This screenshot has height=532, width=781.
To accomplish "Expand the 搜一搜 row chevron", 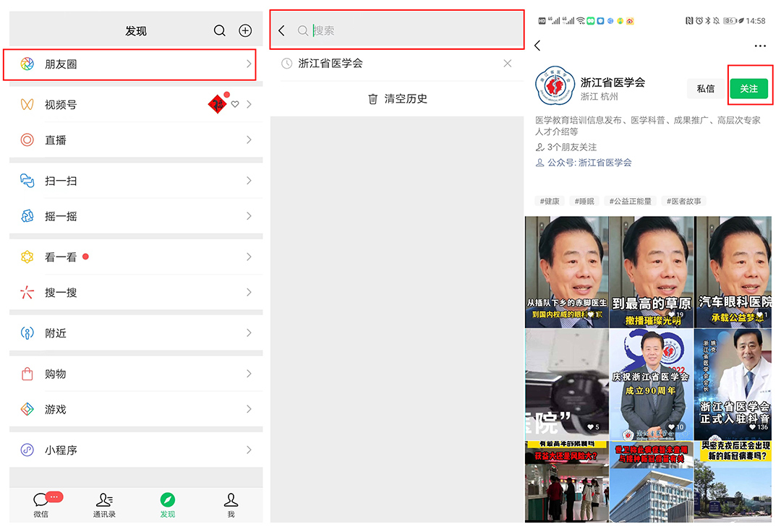I will (249, 292).
